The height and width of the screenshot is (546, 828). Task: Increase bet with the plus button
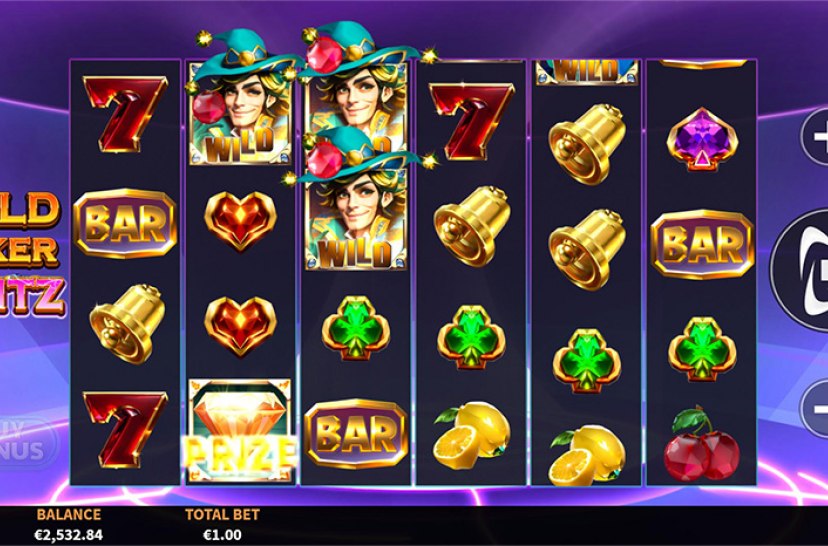click(x=815, y=137)
